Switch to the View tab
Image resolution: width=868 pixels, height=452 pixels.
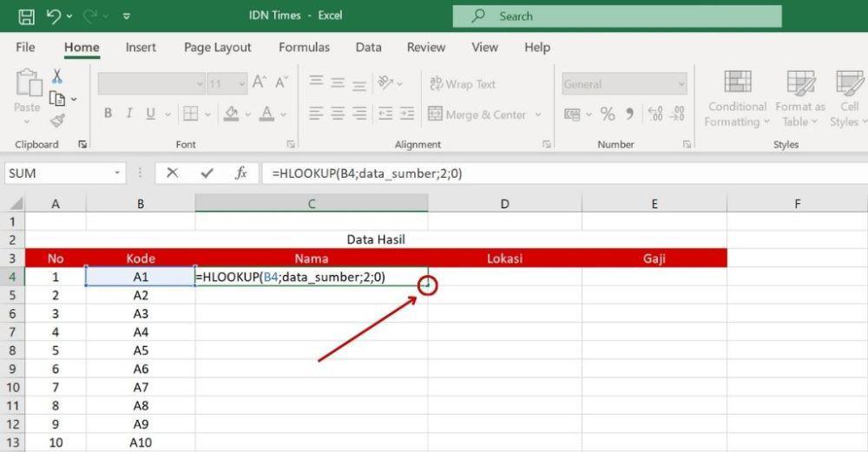point(484,48)
